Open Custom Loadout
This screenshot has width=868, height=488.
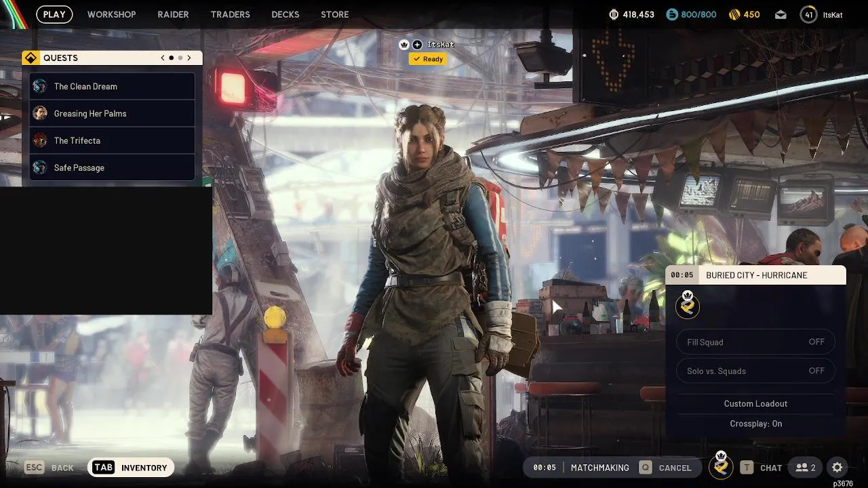tap(755, 403)
